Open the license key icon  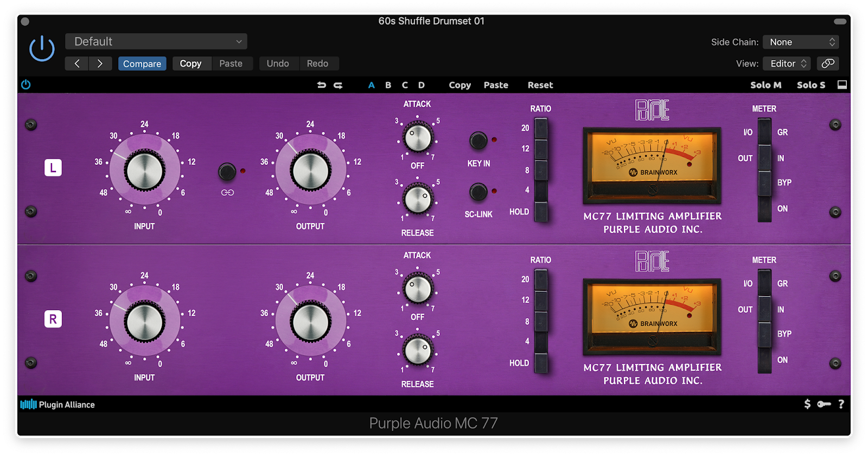(824, 404)
